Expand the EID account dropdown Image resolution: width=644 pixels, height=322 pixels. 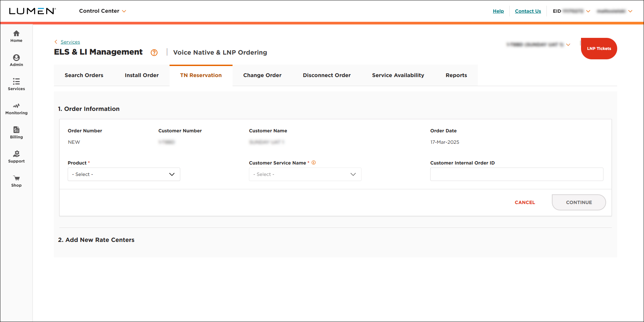(571, 11)
